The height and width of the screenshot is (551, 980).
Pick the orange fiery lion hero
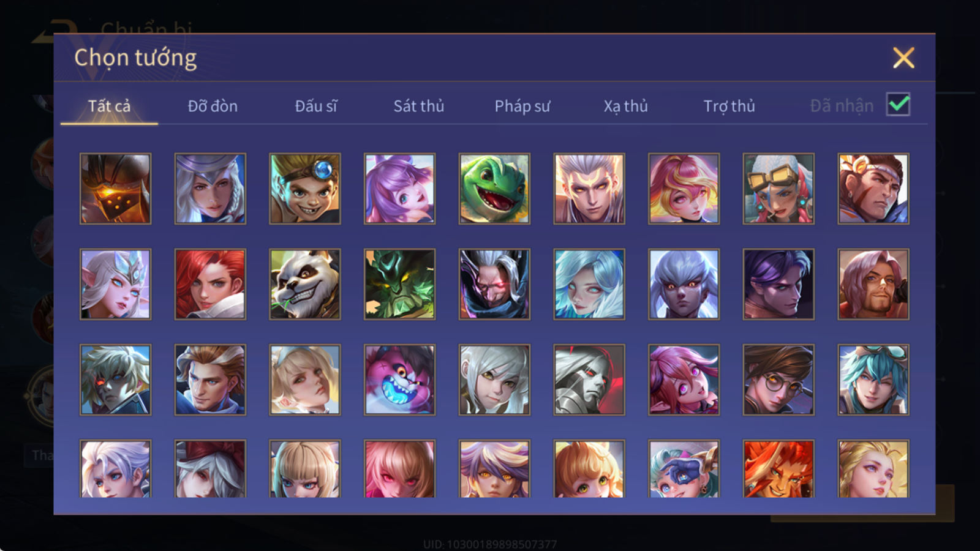[x=778, y=468]
